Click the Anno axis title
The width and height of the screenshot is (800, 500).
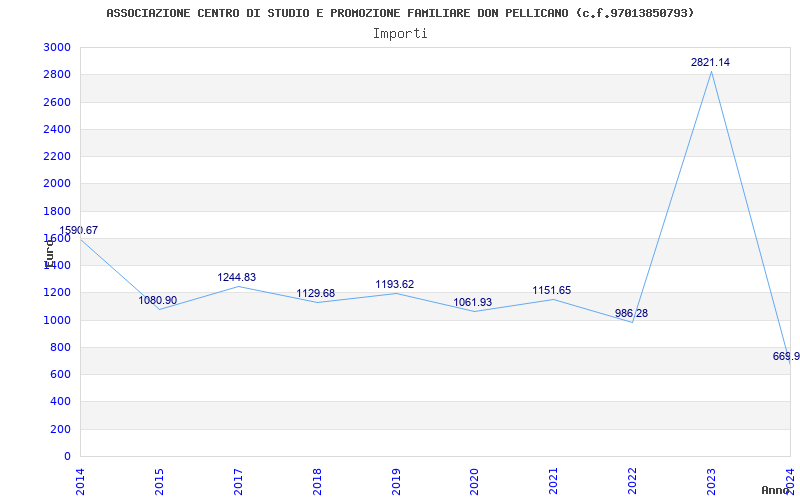(x=776, y=490)
